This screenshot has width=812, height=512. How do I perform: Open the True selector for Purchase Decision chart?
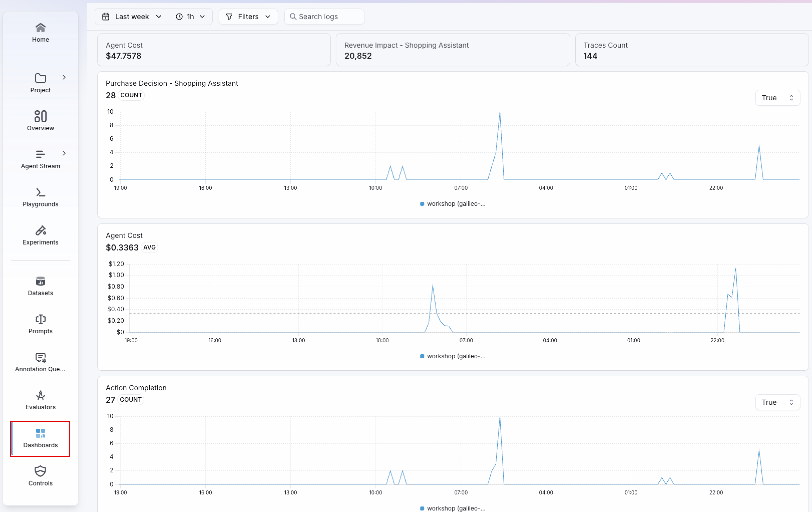(x=778, y=98)
